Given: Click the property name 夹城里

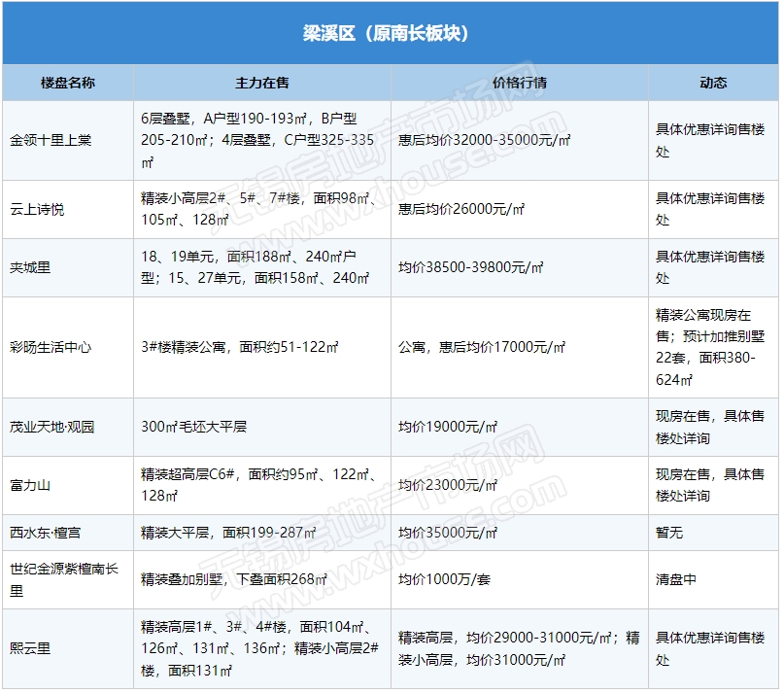Looking at the screenshot, I should [30, 267].
